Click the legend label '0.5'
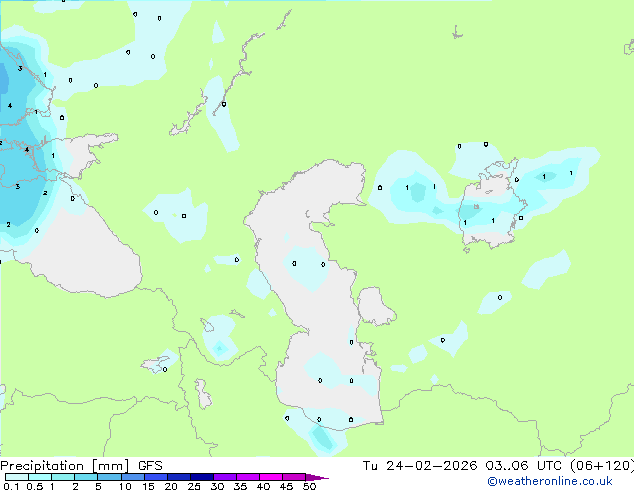This screenshot has width=634, height=490. click(x=35, y=486)
